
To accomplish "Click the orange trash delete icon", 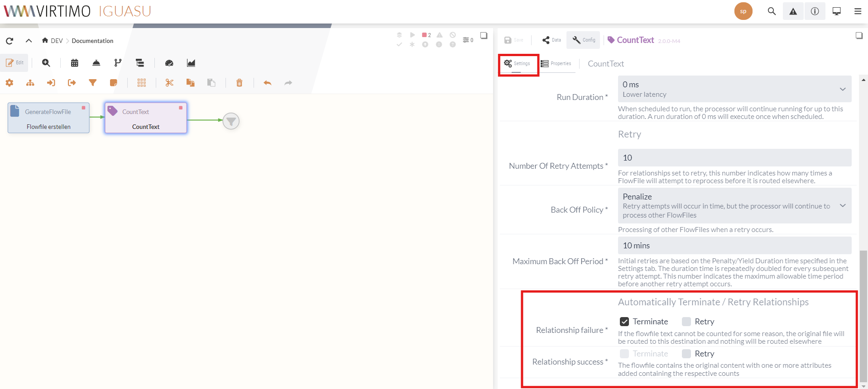I will tap(239, 83).
